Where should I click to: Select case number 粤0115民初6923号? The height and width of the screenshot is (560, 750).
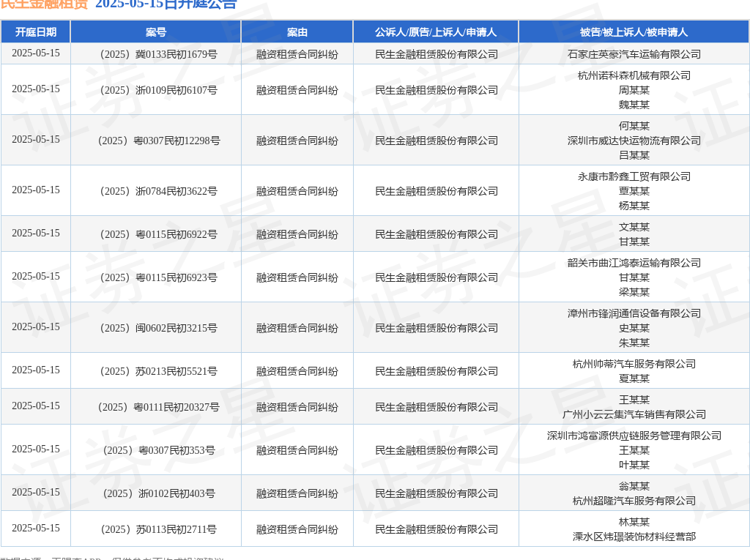(x=176, y=278)
